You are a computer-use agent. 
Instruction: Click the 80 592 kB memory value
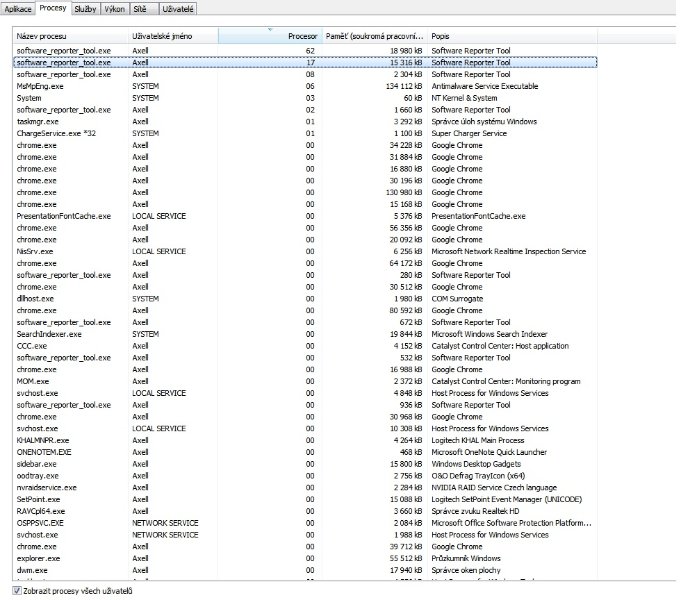tap(406, 310)
